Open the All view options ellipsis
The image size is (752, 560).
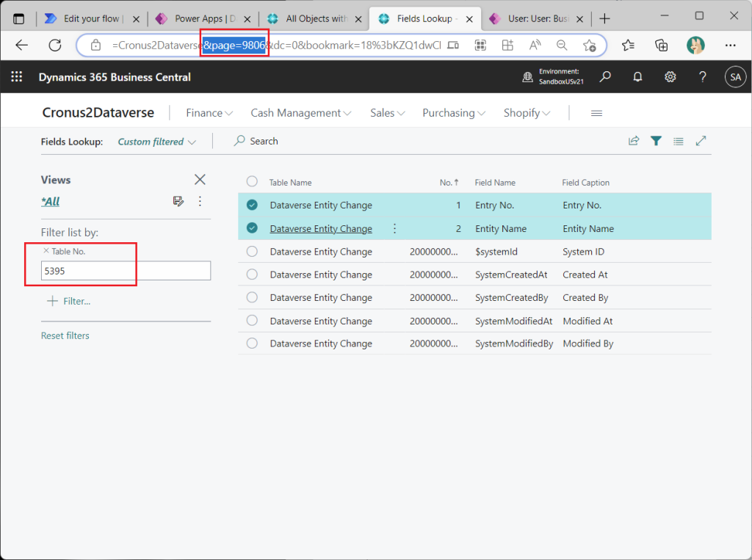coord(200,201)
